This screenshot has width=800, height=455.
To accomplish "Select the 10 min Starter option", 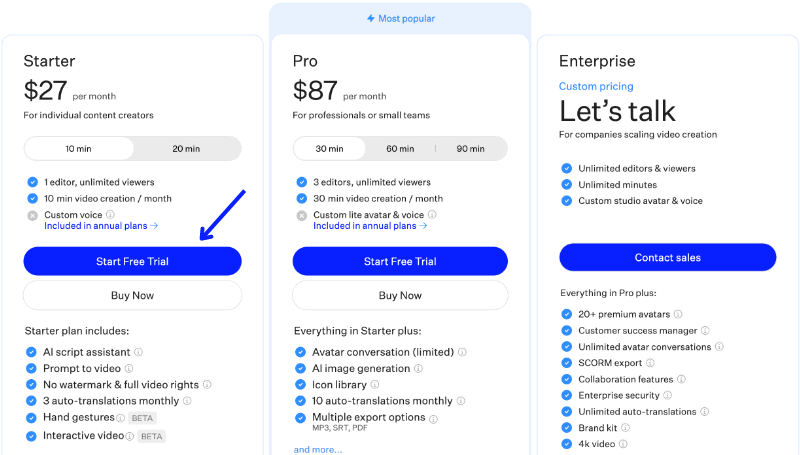I will (x=78, y=149).
